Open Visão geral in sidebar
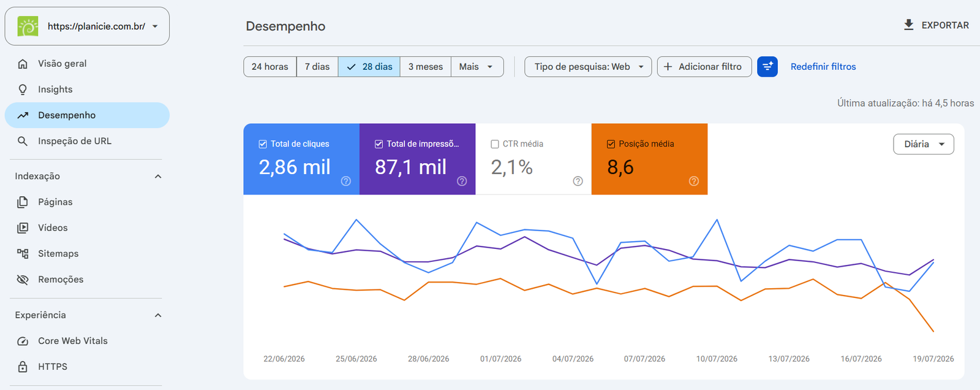This screenshot has height=390, width=980. click(87, 64)
